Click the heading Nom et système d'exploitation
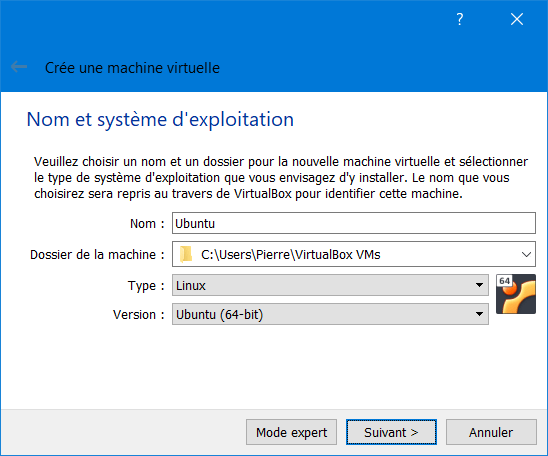The image size is (548, 456). (x=160, y=120)
